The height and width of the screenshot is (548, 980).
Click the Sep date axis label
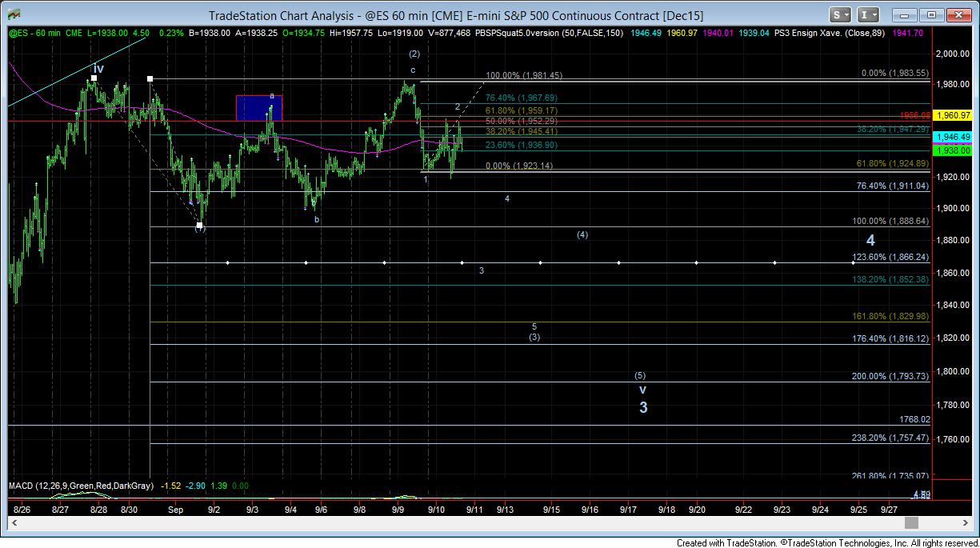click(x=176, y=509)
